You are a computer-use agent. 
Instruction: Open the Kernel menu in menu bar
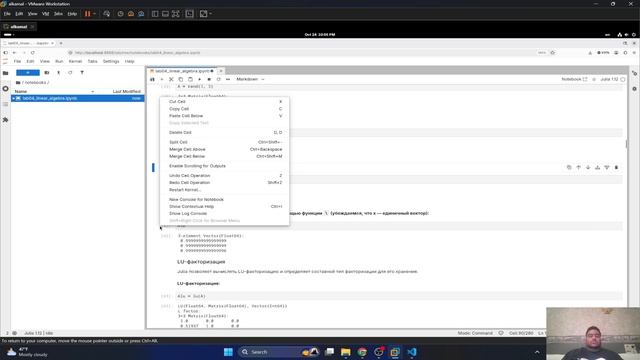point(75,61)
